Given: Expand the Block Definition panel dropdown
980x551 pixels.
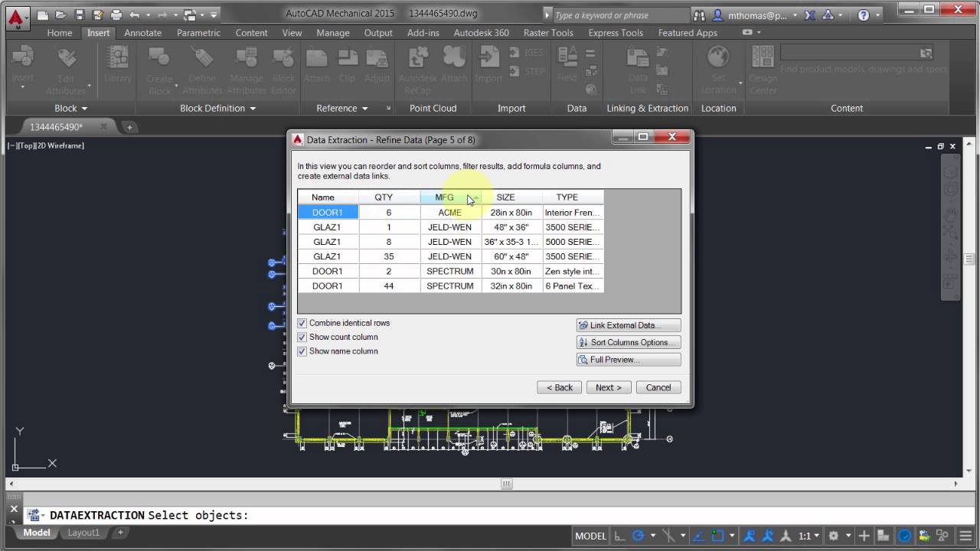Looking at the screenshot, I should (x=218, y=108).
